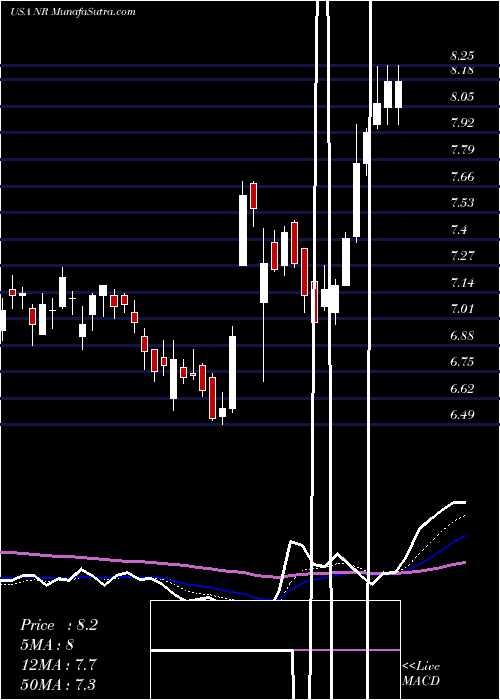Screen dimensions: 500x700
Task: Click the 6.49 price axis label
Action: click(x=462, y=415)
